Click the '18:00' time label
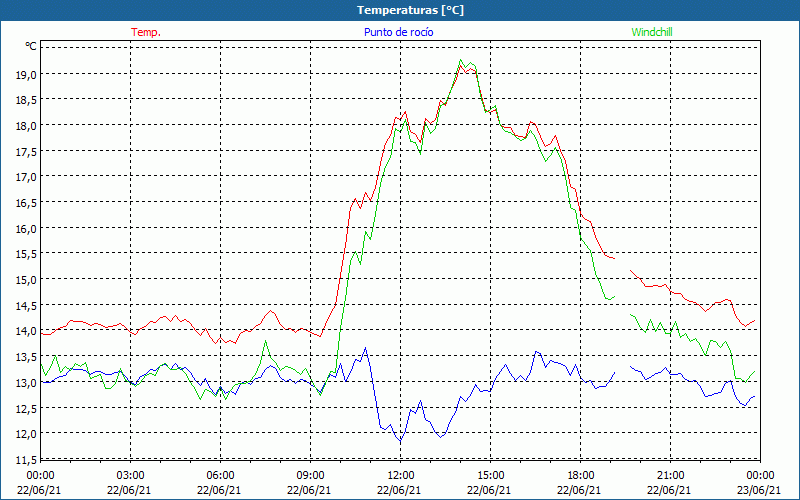 [x=581, y=476]
